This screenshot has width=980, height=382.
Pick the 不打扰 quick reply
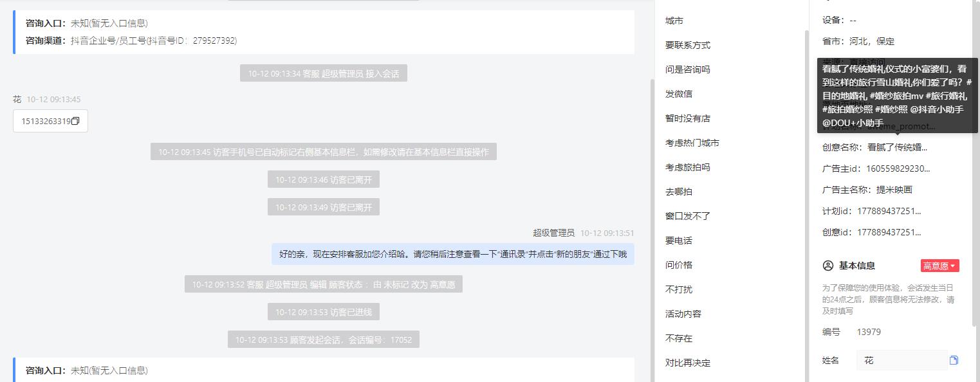coord(679,289)
